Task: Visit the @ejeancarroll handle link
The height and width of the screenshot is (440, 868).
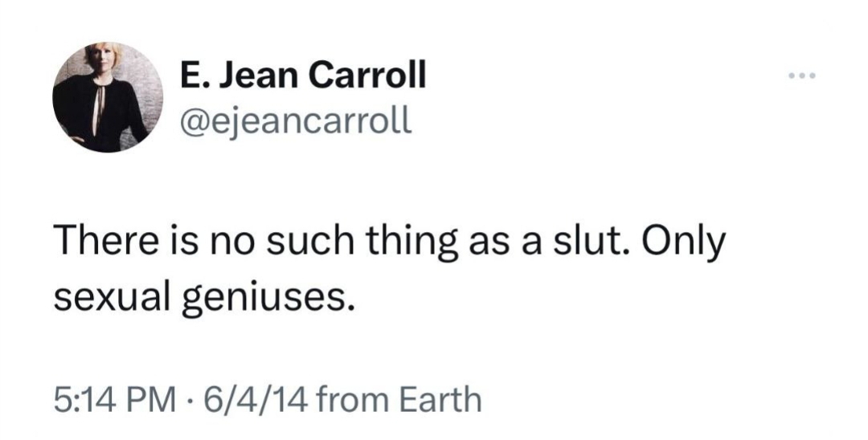Action: coord(296,120)
